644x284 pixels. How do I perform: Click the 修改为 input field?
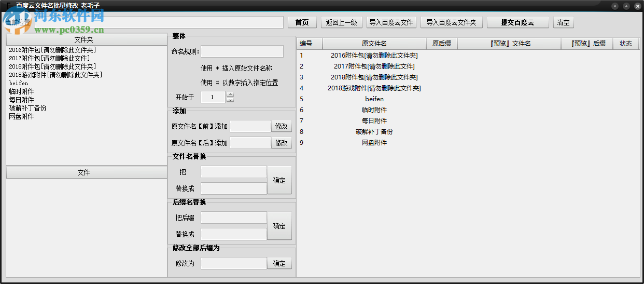point(234,263)
